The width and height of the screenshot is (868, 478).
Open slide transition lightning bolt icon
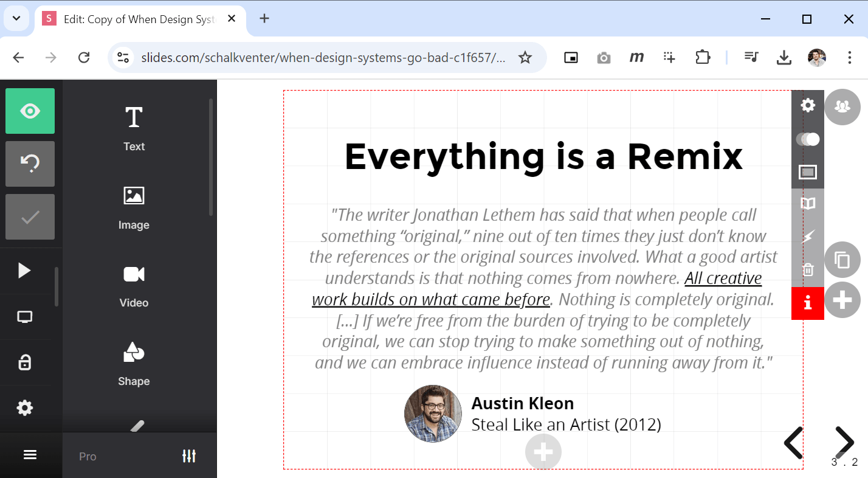(808, 237)
